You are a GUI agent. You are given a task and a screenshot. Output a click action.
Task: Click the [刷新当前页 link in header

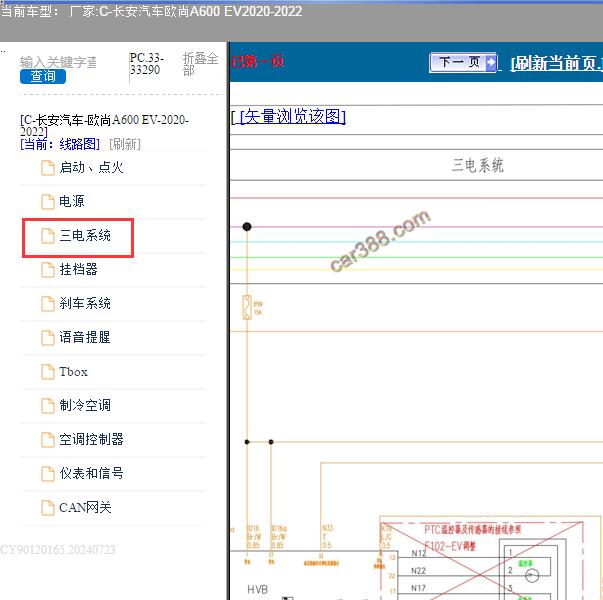(x=556, y=63)
